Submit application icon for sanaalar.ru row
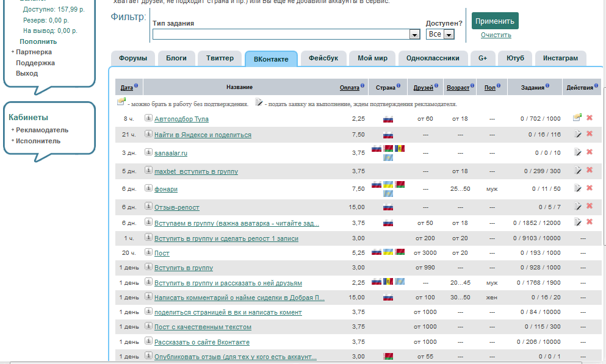 pyautogui.click(x=577, y=152)
